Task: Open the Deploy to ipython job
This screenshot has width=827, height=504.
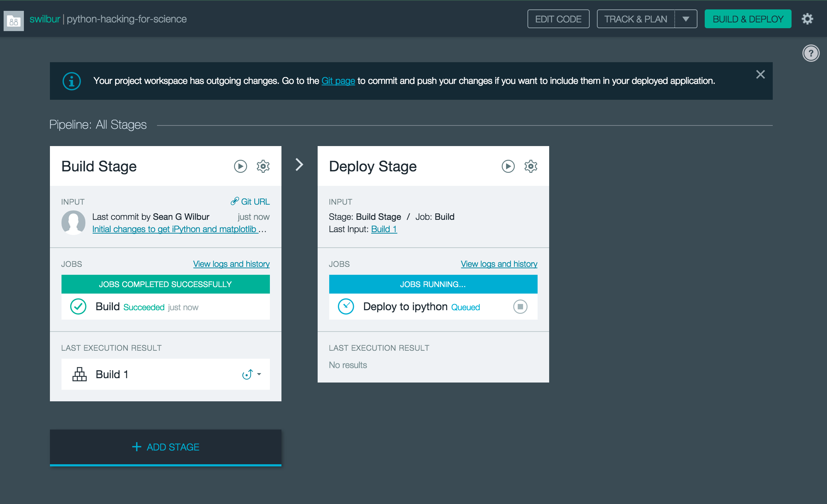Action: tap(405, 307)
